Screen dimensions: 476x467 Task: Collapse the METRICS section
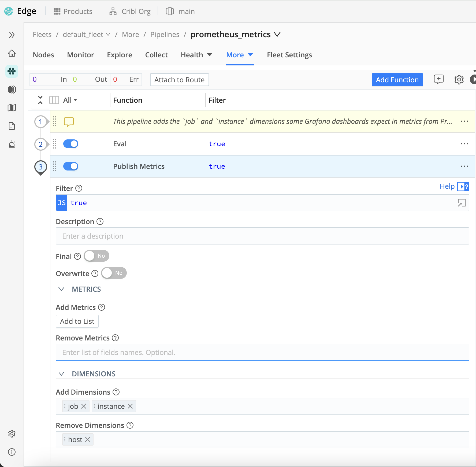[62, 289]
